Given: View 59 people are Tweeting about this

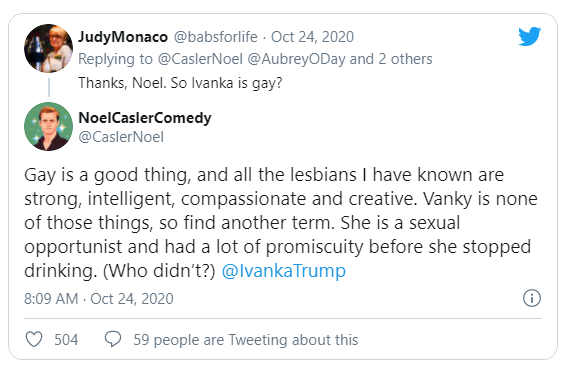Looking at the screenshot, I should (x=246, y=340).
